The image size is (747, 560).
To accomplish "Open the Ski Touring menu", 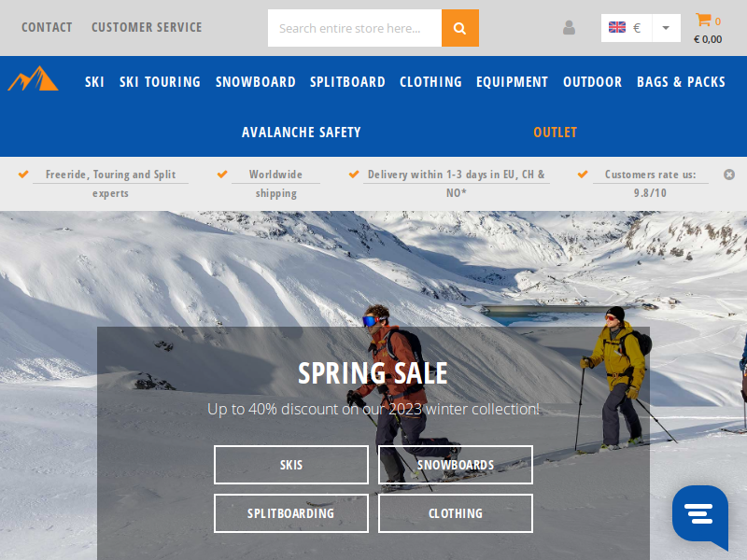I will tap(160, 82).
